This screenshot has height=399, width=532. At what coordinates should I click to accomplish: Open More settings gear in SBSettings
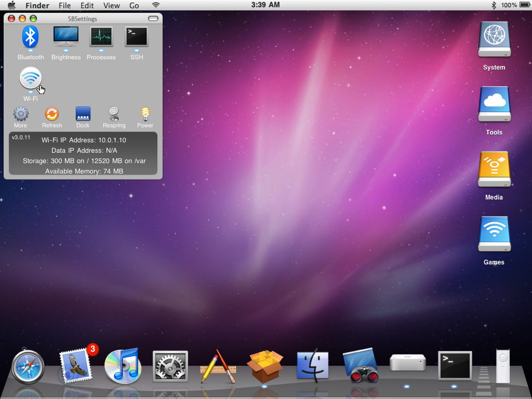point(21,114)
